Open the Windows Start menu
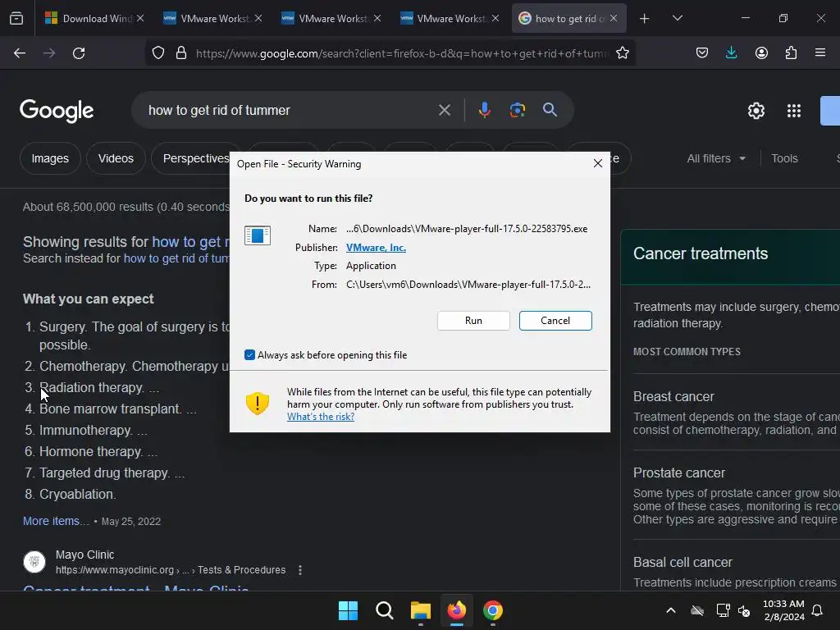The image size is (840, 630). [348, 610]
